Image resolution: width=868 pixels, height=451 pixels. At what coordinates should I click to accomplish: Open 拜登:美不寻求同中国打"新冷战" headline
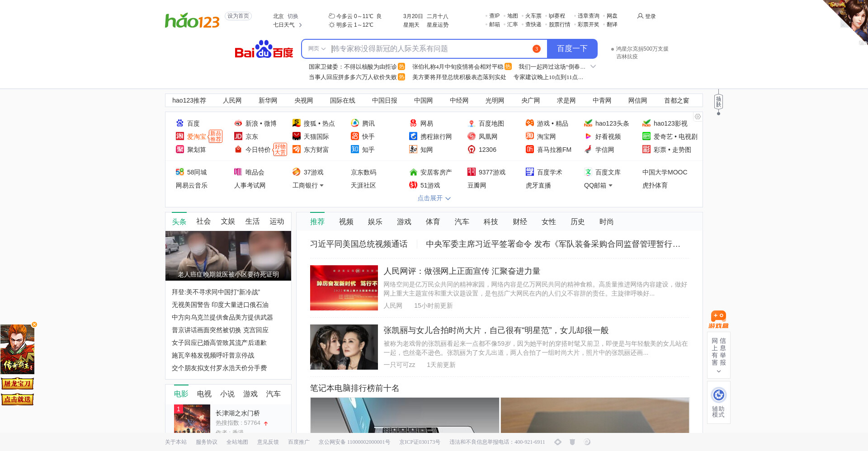(x=216, y=292)
